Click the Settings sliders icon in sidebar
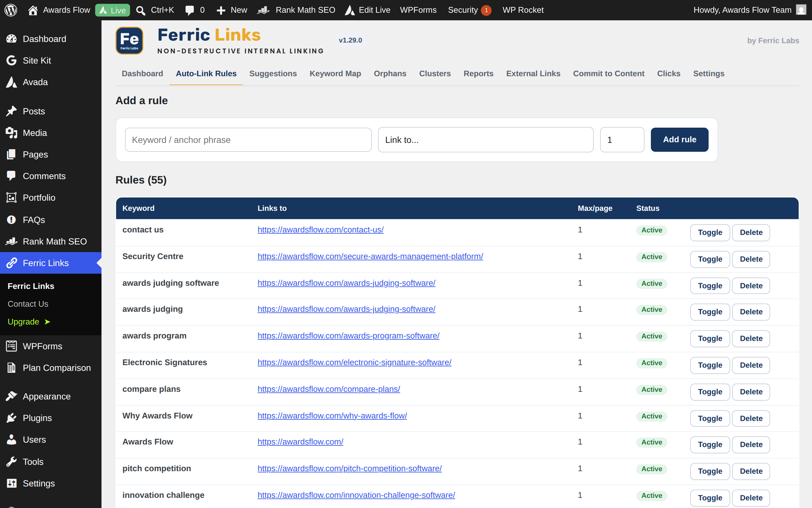Screen dimensions: 812x508 tap(11, 483)
